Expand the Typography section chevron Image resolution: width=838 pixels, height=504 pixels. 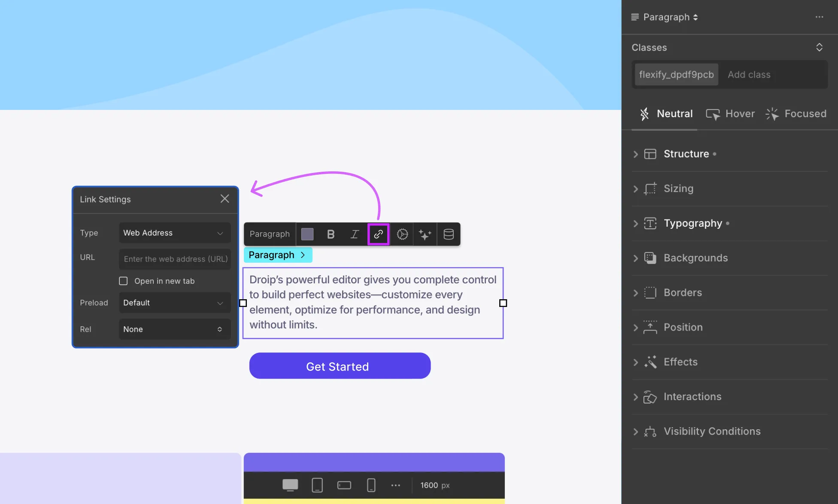pyautogui.click(x=636, y=224)
